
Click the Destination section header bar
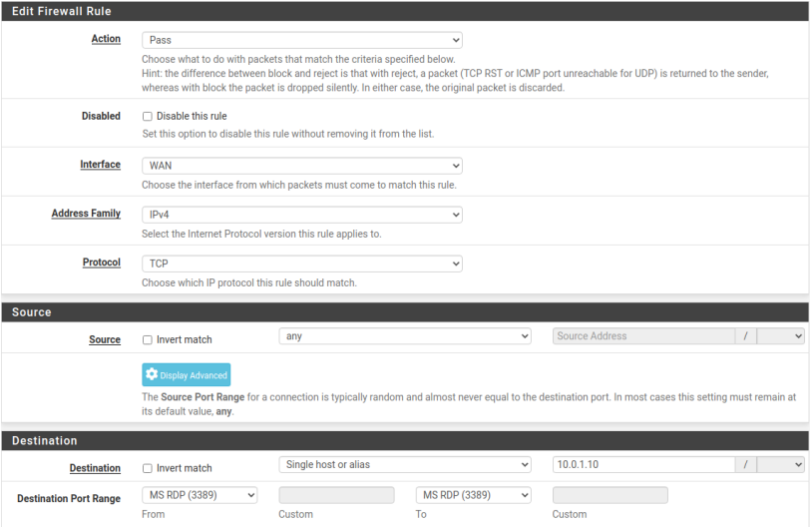click(x=405, y=441)
